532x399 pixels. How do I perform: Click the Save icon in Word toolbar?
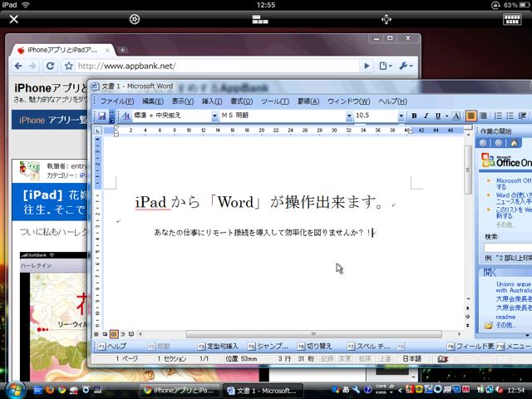tap(101, 116)
